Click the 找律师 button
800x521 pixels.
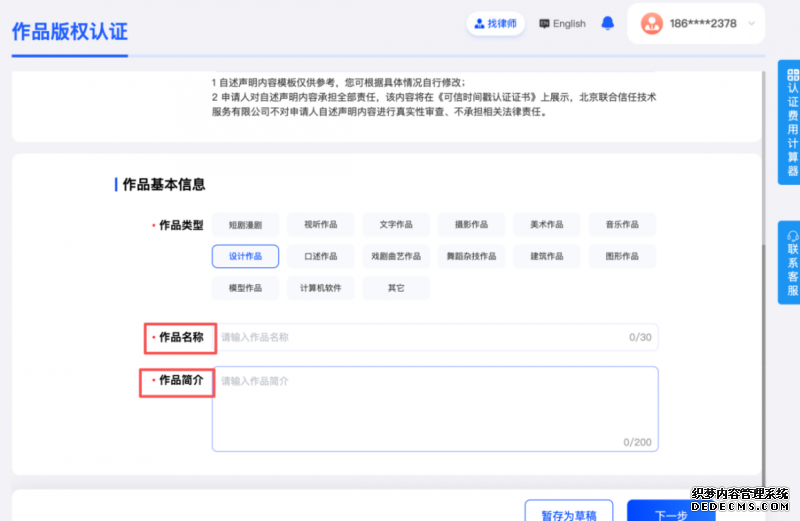(496, 23)
